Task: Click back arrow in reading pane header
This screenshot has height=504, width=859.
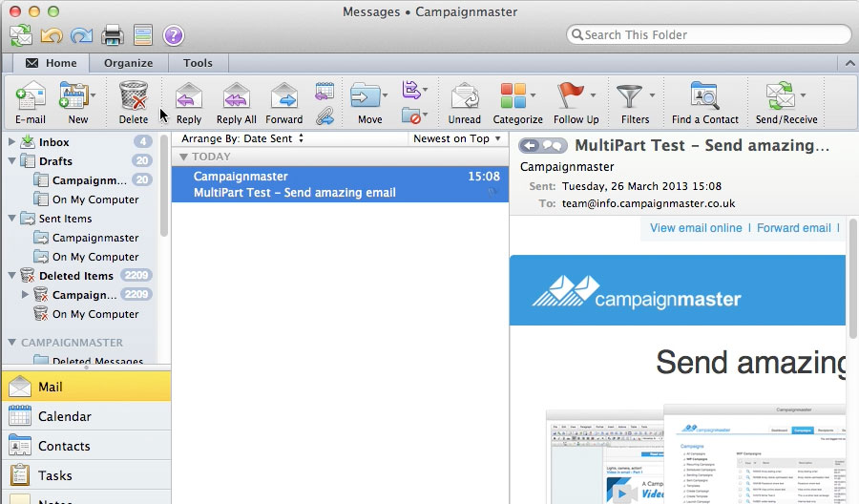Action: (x=530, y=146)
